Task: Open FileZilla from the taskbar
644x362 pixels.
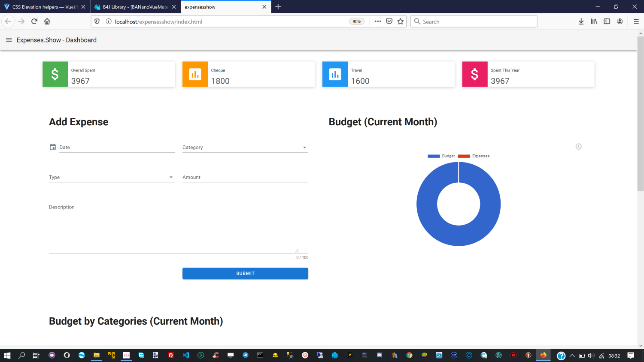Action: [x=171, y=355]
